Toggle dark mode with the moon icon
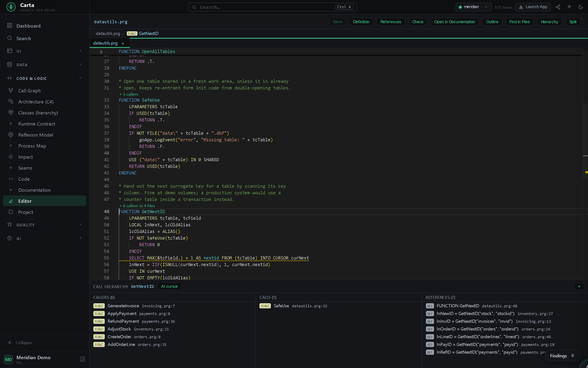Viewport: 588px width, 368px height. pyautogui.click(x=581, y=7)
